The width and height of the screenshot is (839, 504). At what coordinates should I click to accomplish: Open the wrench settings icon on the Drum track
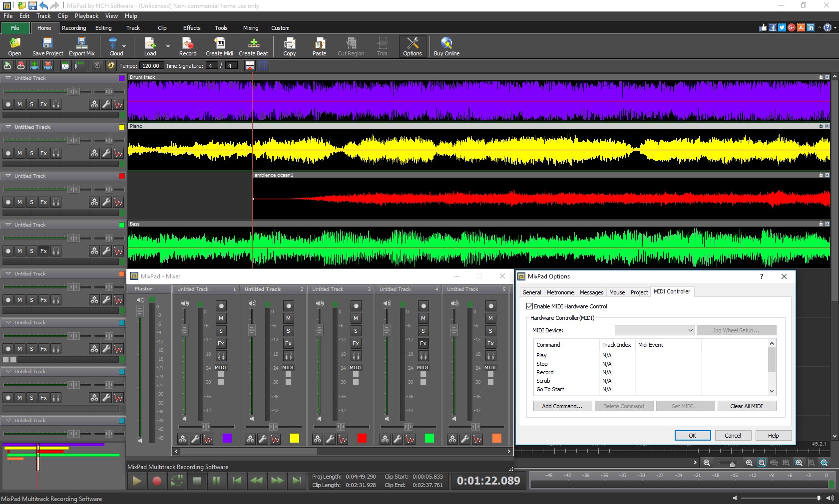(x=106, y=105)
